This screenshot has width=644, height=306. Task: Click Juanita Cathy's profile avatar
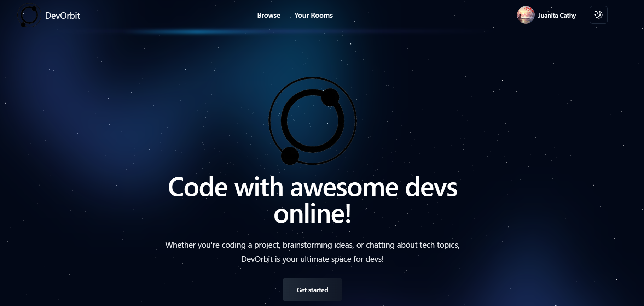(x=526, y=15)
